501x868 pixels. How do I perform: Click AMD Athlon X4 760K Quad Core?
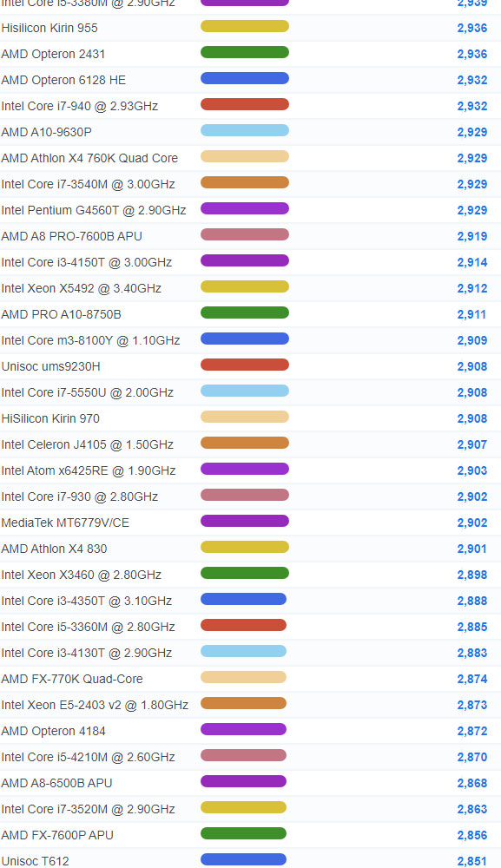[x=89, y=158]
